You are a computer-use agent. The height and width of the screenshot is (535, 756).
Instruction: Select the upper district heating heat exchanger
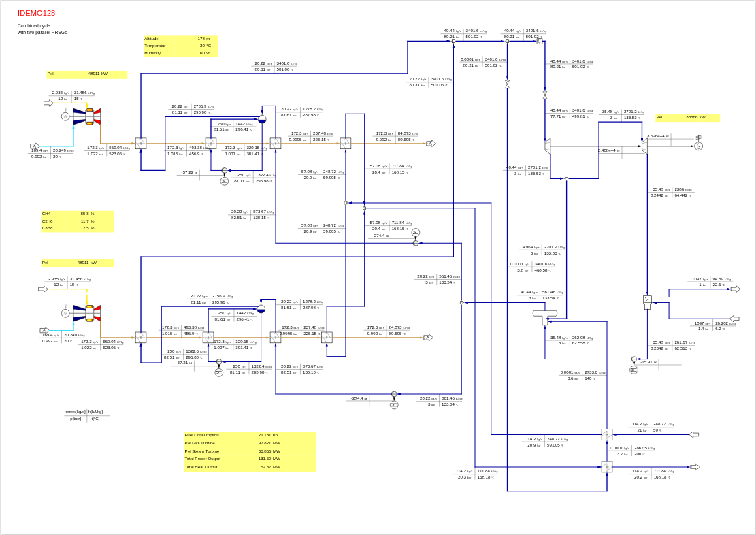click(x=607, y=434)
